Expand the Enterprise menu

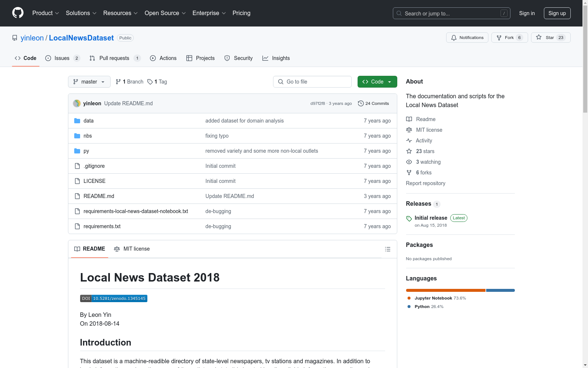pyautogui.click(x=209, y=13)
